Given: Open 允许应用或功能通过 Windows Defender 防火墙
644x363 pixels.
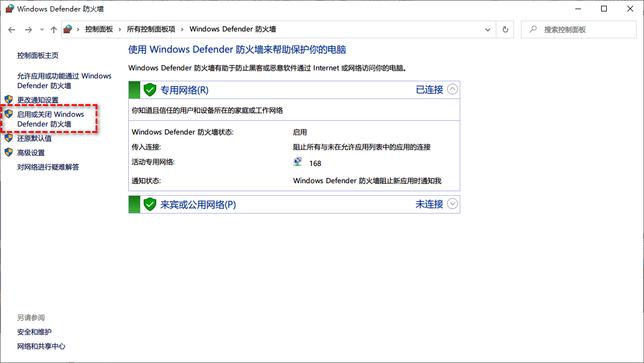Looking at the screenshot, I should [x=65, y=81].
